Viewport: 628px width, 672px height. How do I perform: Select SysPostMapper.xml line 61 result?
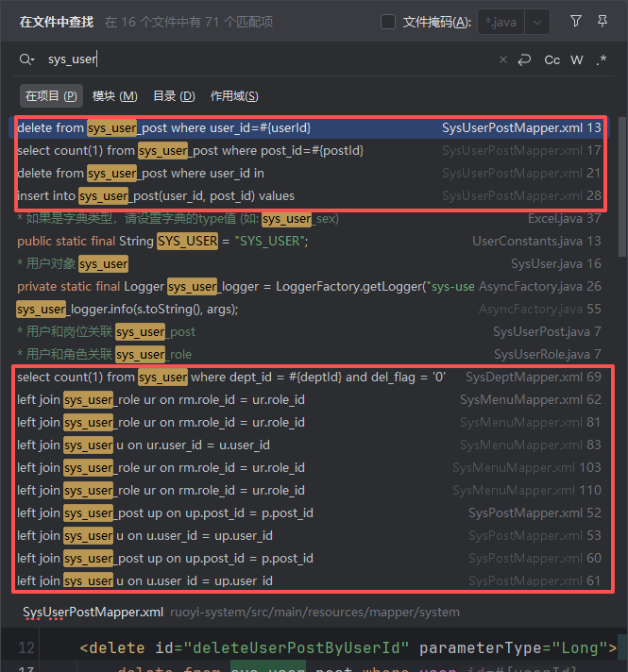pos(309,580)
